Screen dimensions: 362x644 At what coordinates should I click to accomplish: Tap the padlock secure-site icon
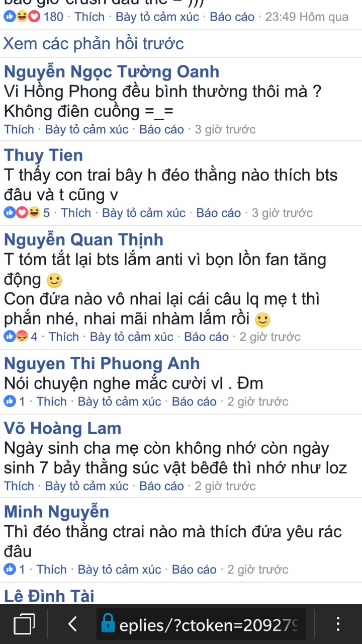108,623
